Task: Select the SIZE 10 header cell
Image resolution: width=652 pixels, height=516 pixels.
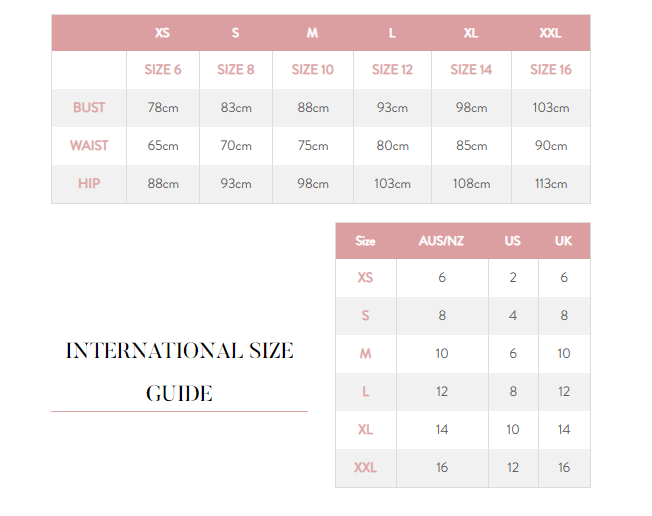Action: [x=312, y=70]
